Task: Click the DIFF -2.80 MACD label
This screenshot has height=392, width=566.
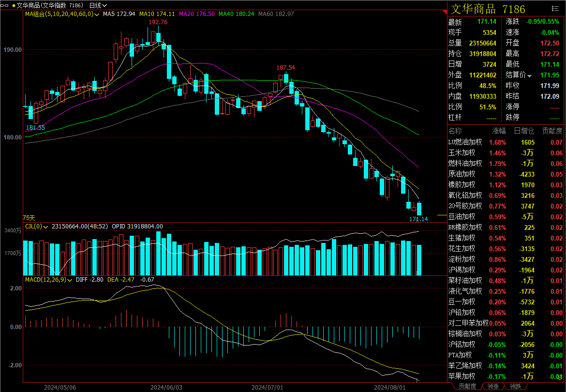Action: (x=89, y=280)
